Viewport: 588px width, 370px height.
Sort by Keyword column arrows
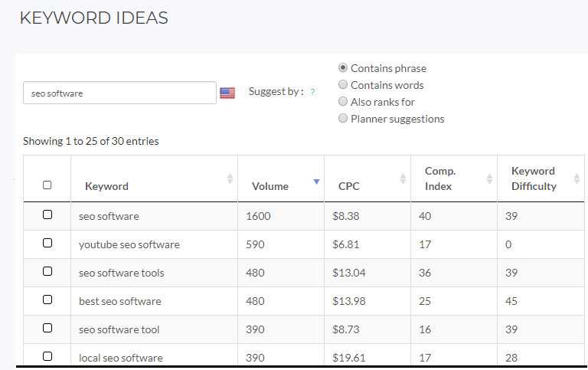click(230, 178)
